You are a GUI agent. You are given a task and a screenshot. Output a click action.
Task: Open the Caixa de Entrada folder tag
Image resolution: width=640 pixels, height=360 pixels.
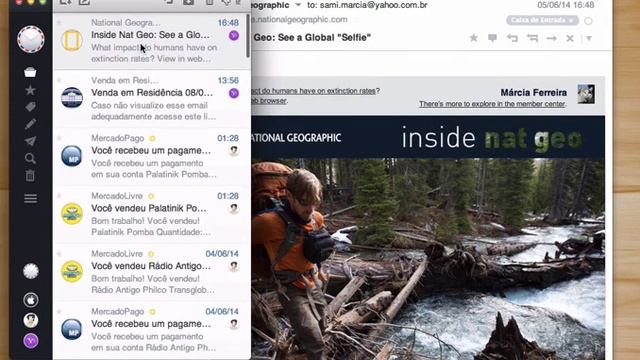(542, 20)
